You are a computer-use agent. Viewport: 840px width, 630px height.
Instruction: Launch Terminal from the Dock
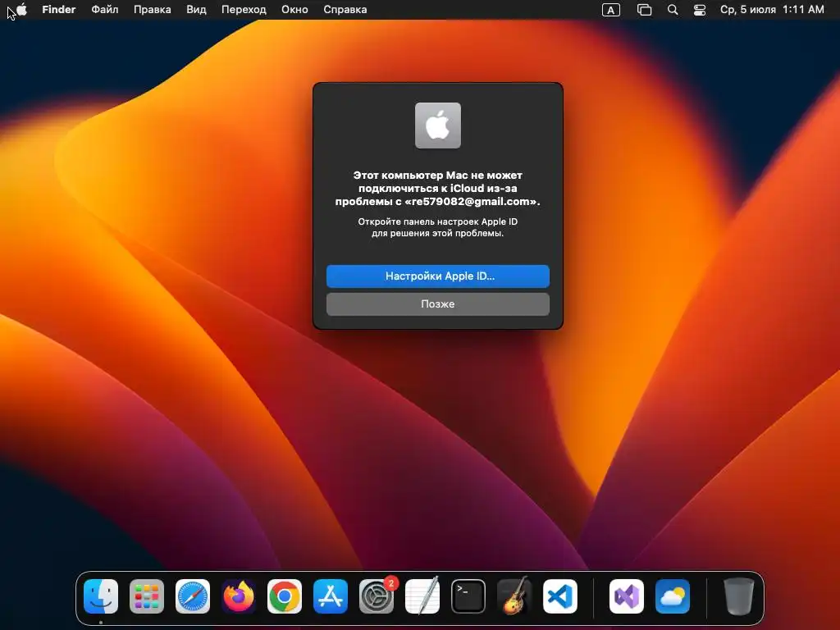[x=468, y=596]
